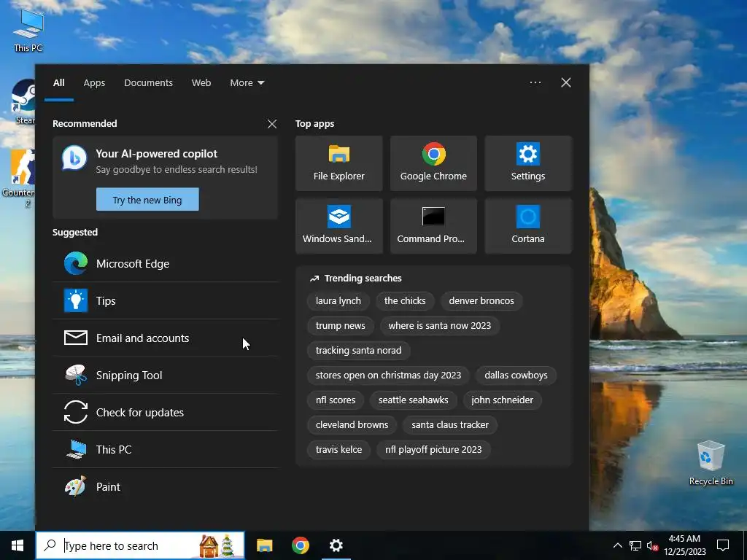
Task: Open This PC from Suggested list
Action: click(166, 449)
